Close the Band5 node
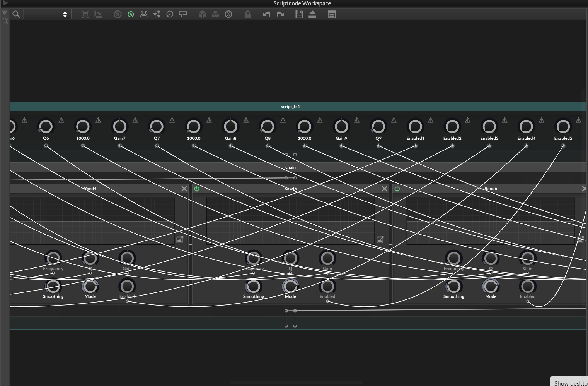Image resolution: width=588 pixels, height=386 pixels. coord(384,189)
